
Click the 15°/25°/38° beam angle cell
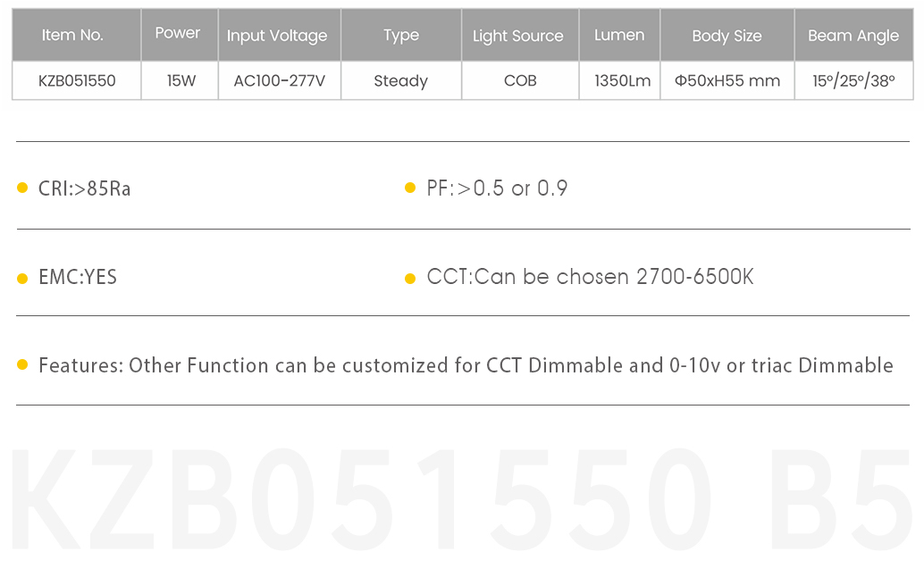pos(854,80)
